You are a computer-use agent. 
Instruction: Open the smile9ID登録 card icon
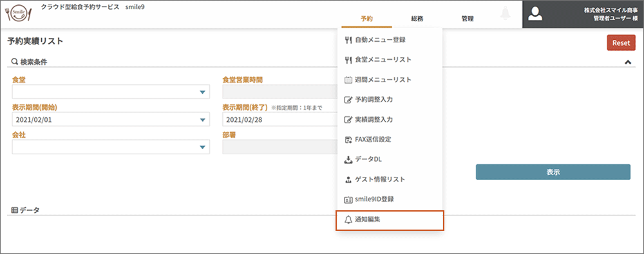pos(348,199)
